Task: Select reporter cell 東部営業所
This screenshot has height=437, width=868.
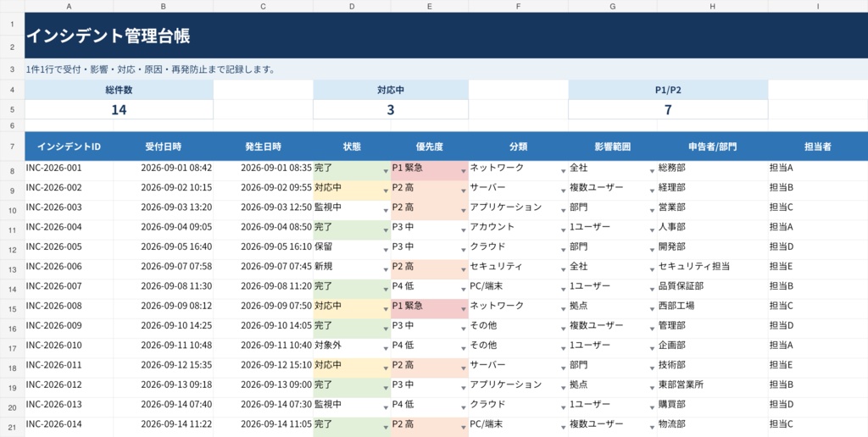Action: click(712, 388)
